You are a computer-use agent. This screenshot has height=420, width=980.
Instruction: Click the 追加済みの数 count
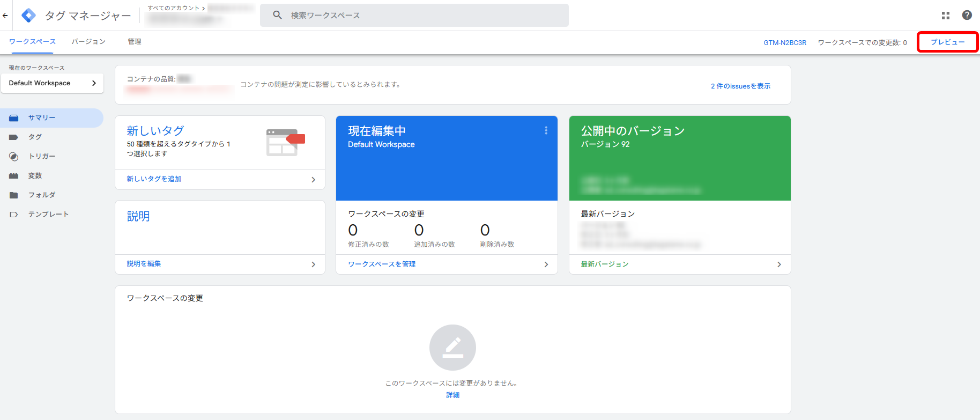tap(419, 230)
